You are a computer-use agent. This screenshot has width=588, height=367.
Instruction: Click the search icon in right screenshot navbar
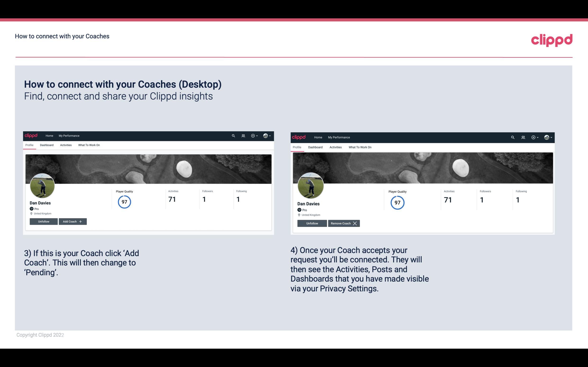coord(512,137)
